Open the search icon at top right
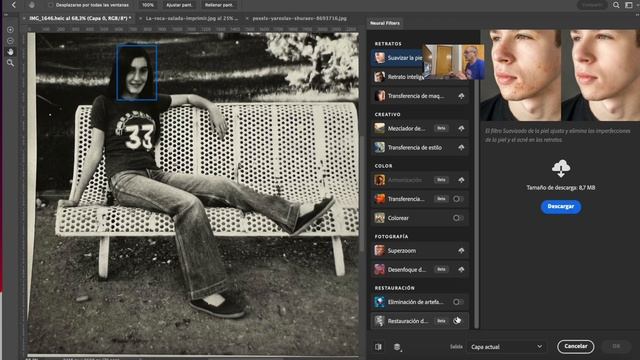Screen dimensions: 640x360 tap(616, 5)
